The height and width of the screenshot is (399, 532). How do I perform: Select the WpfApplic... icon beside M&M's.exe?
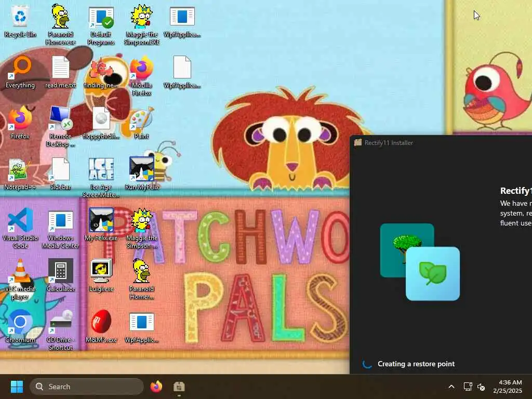(x=141, y=326)
